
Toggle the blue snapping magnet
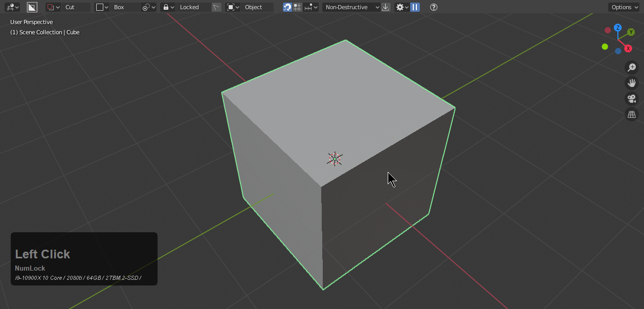[x=287, y=7]
